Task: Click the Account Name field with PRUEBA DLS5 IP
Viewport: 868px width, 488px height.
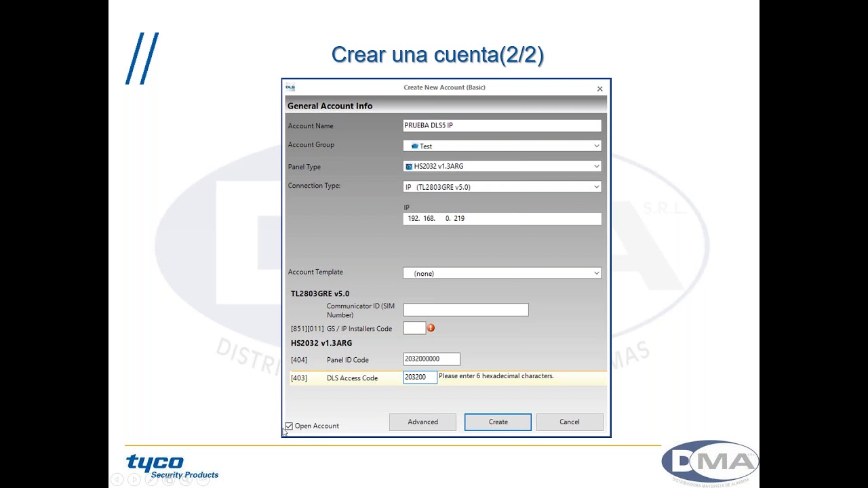Action: (502, 125)
